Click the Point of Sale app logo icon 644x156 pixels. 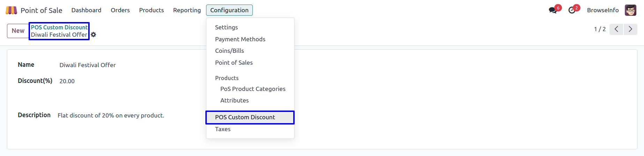tap(11, 10)
